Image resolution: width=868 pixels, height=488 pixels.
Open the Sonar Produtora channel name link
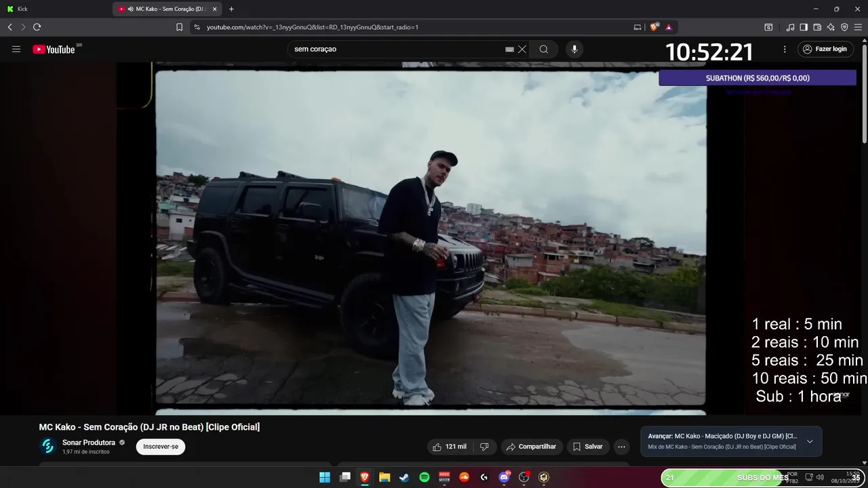[x=89, y=443]
